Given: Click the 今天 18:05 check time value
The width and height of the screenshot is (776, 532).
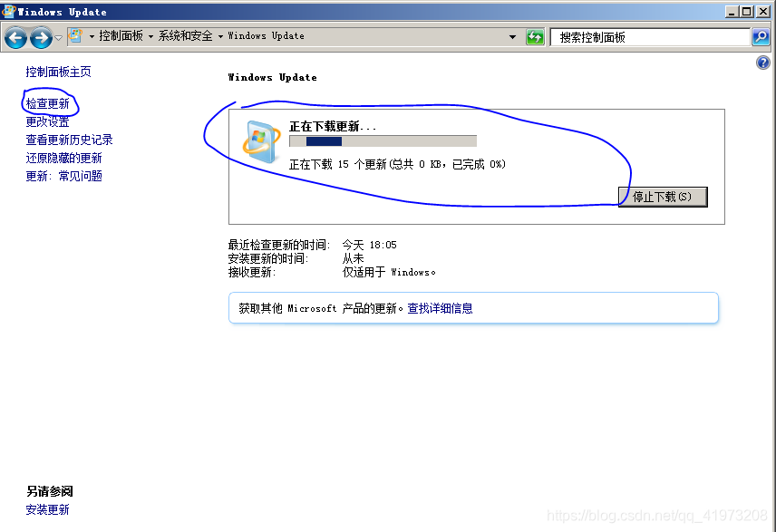Looking at the screenshot, I should [370, 245].
